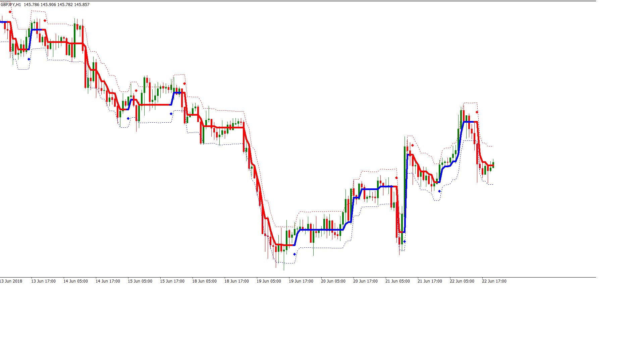Click the 20 Jun 17:00 time axis label

[365, 281]
